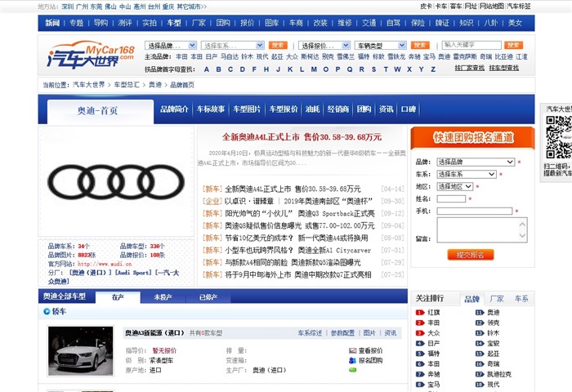Expand 地区 dropdown in group-buy form
The width and height of the screenshot is (572, 392).
tap(455, 187)
